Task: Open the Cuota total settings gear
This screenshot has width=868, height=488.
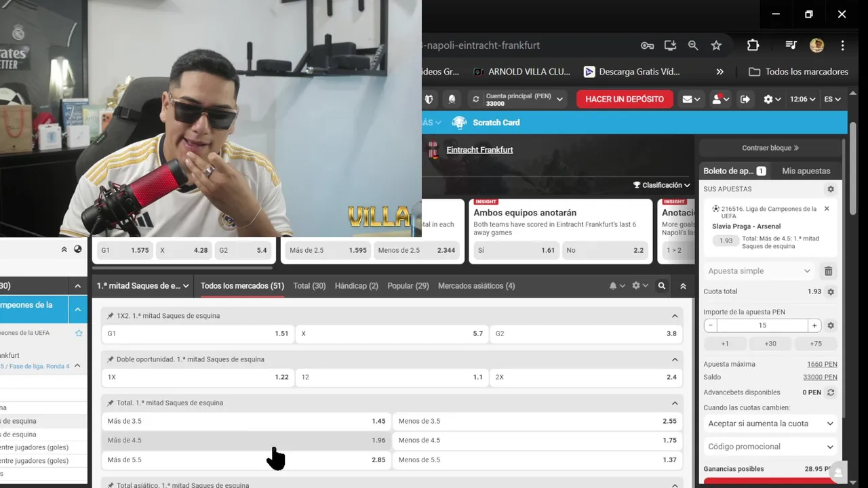Action: click(x=830, y=291)
